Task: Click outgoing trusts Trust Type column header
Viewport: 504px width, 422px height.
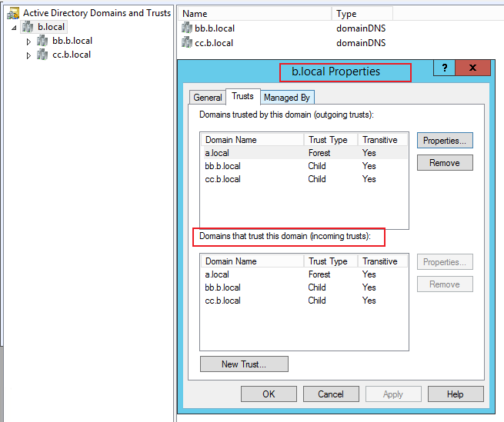Action: click(331, 140)
